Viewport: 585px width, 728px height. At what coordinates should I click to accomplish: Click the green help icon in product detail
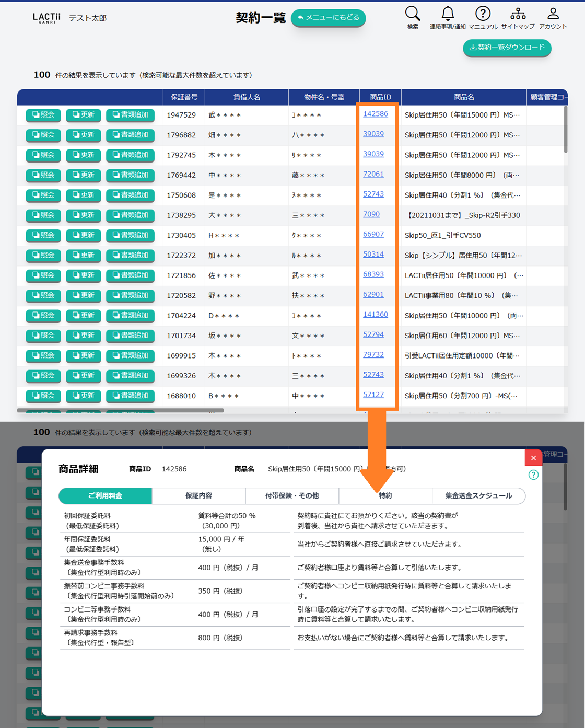(533, 475)
